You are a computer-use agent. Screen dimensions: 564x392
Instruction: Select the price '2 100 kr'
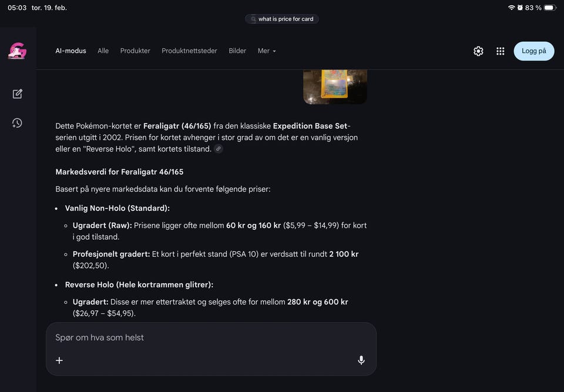pyautogui.click(x=344, y=254)
